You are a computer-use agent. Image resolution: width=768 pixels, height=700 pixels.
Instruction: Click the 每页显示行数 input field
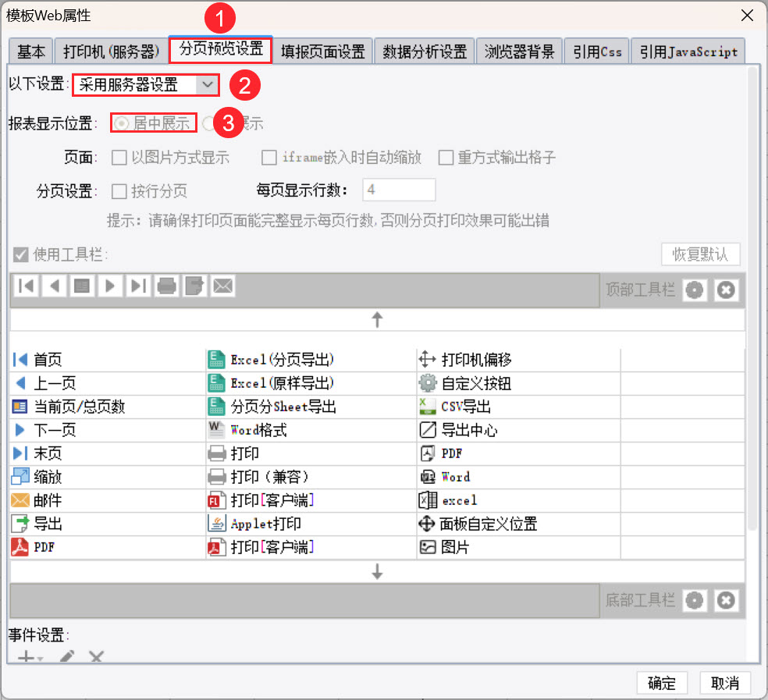(x=399, y=190)
